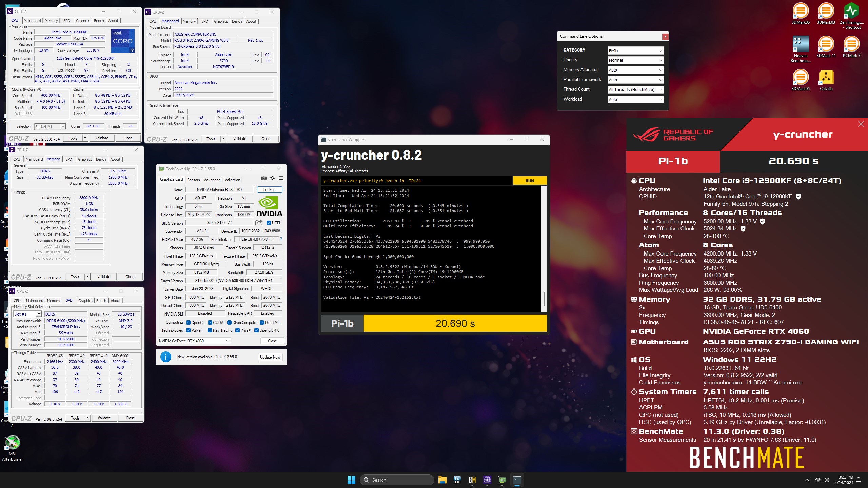Screen dimensions: 868x488
Task: Click y-cruncher command line input field
Action: [416, 181]
